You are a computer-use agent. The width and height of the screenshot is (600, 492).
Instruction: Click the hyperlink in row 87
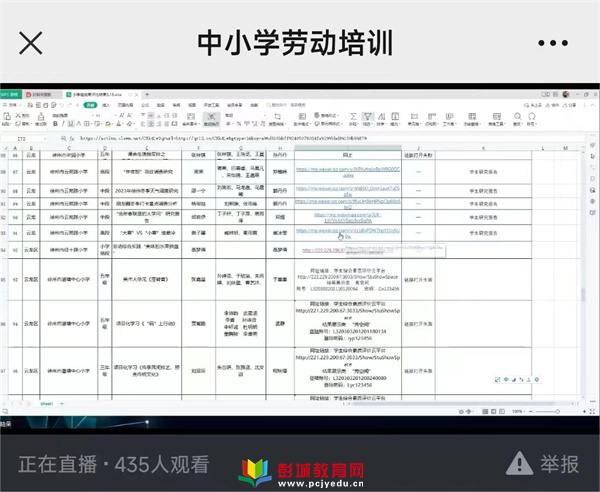click(x=348, y=172)
